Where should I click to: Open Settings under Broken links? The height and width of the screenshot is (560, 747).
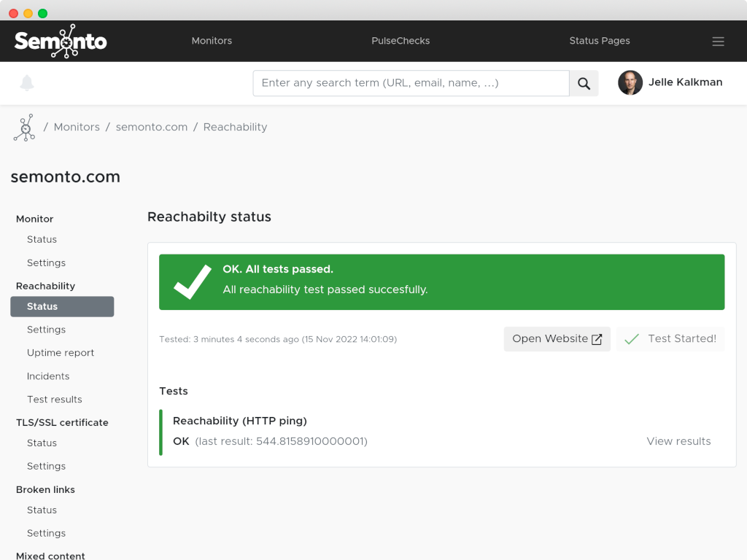46,533
